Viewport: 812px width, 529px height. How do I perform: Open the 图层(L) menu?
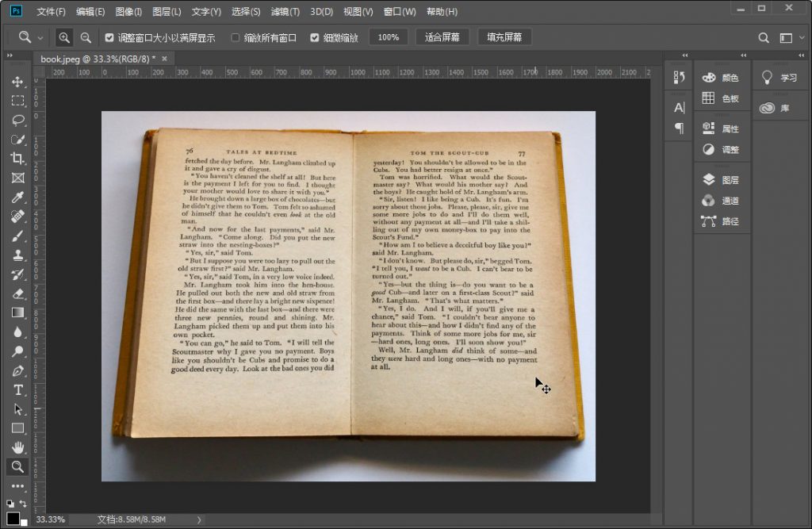(167, 11)
